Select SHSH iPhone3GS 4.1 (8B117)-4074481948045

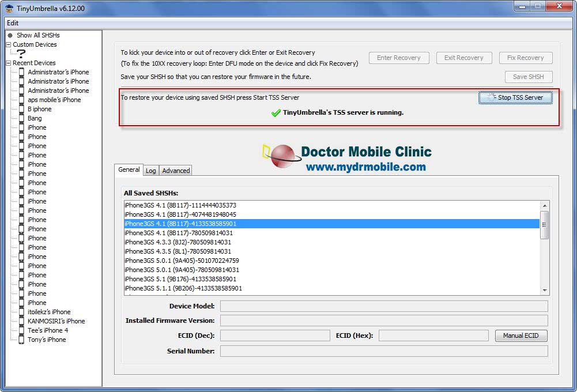[x=332, y=214]
